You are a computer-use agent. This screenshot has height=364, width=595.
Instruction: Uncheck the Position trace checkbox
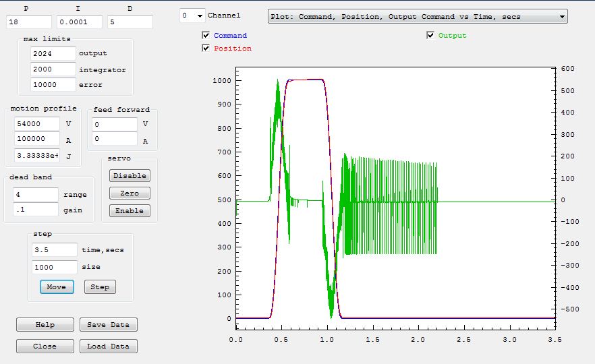(x=206, y=48)
